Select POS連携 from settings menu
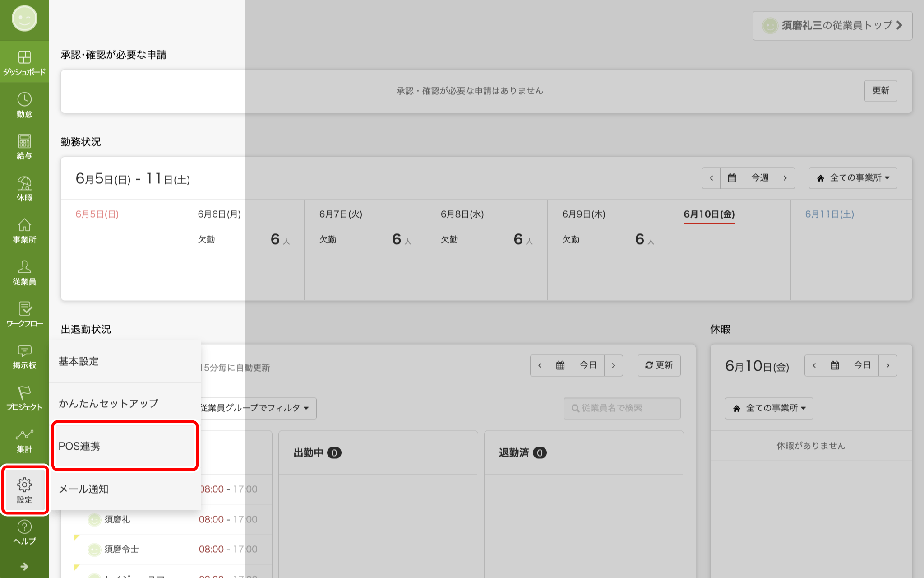Viewport: 924px width, 578px height. coord(125,446)
